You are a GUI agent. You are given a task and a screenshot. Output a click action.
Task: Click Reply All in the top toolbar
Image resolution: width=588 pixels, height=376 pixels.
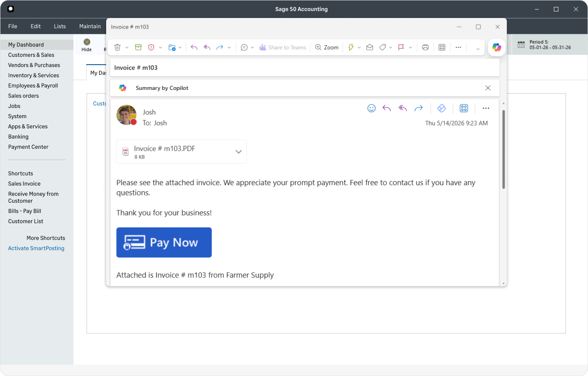tap(207, 47)
